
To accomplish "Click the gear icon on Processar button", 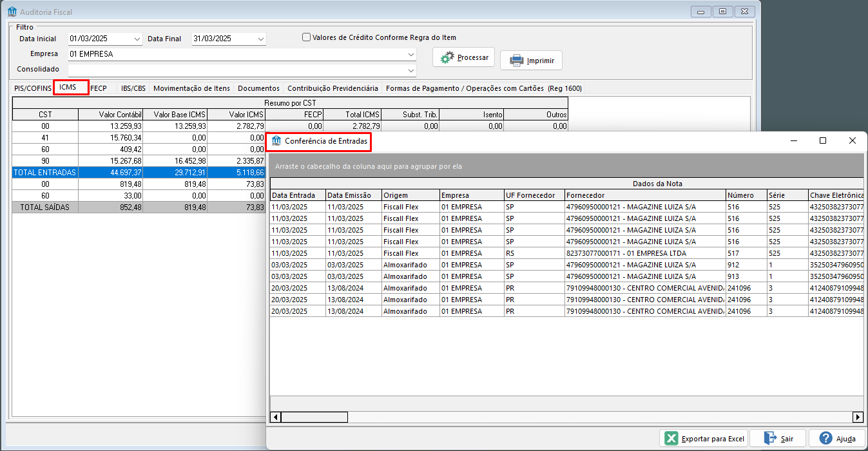I will (x=447, y=57).
